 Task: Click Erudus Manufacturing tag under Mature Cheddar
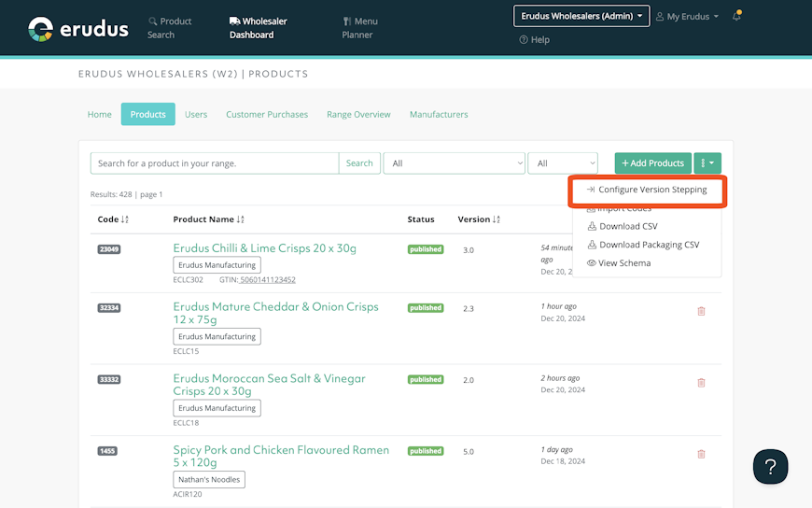point(217,336)
